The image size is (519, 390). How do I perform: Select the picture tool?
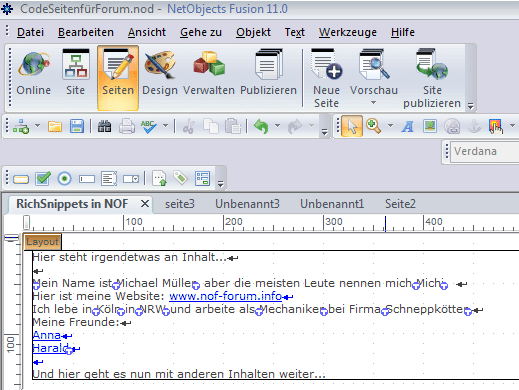430,126
